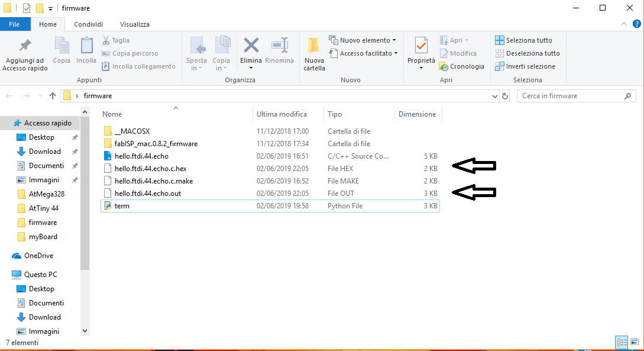Click the Incolla clipboard icon
This screenshot has width=644, height=351.
[x=86, y=45]
